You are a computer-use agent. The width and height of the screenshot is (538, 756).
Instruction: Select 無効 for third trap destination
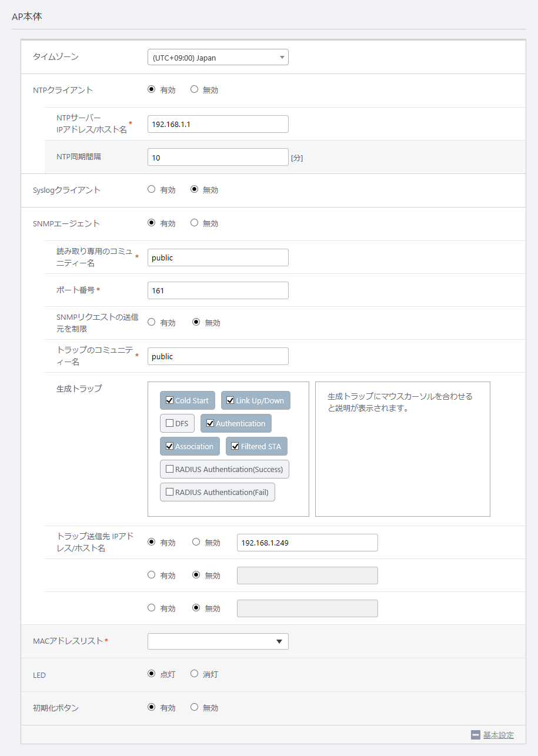196,608
